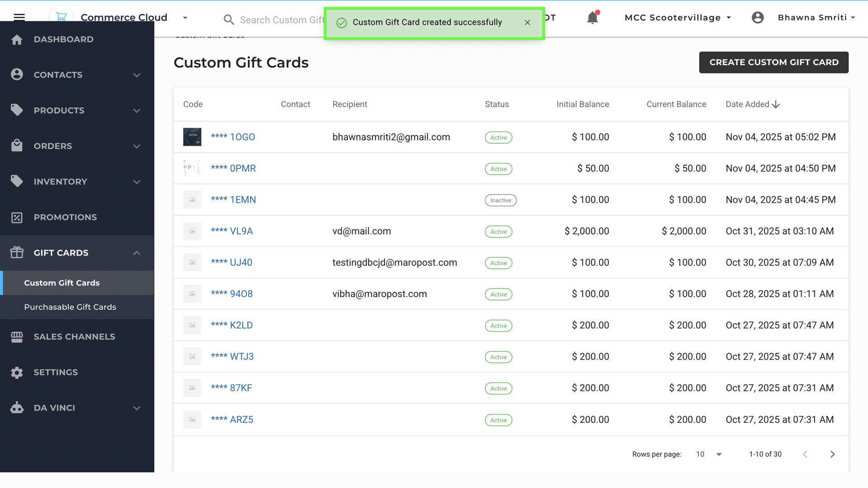This screenshot has height=488, width=868.
Task: Go to the next page of results
Action: (832, 454)
